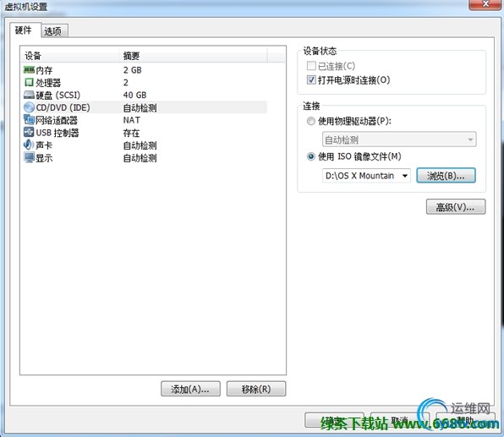Viewport: 504px width, 437px height.
Task: Toggle the 已连接(C) checkbox
Action: coord(311,66)
